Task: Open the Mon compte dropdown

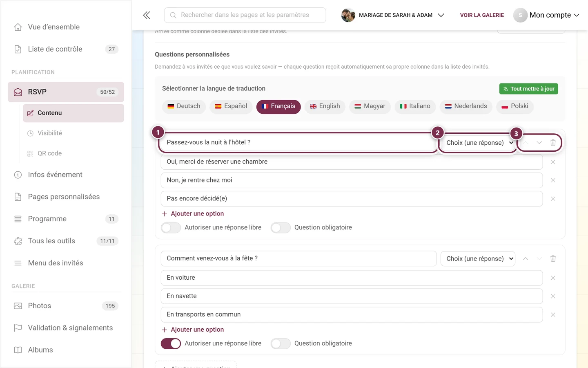Action: pyautogui.click(x=546, y=15)
